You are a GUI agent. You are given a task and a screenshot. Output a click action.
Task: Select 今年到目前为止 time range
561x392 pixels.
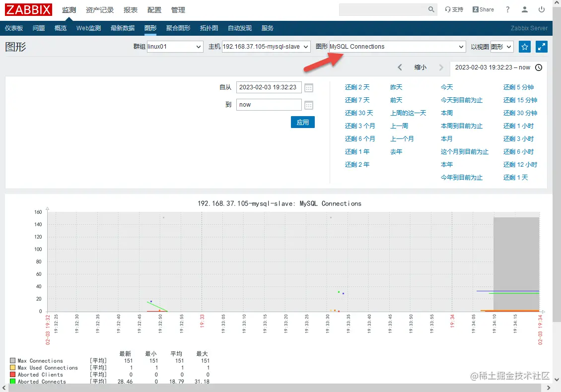(x=462, y=177)
